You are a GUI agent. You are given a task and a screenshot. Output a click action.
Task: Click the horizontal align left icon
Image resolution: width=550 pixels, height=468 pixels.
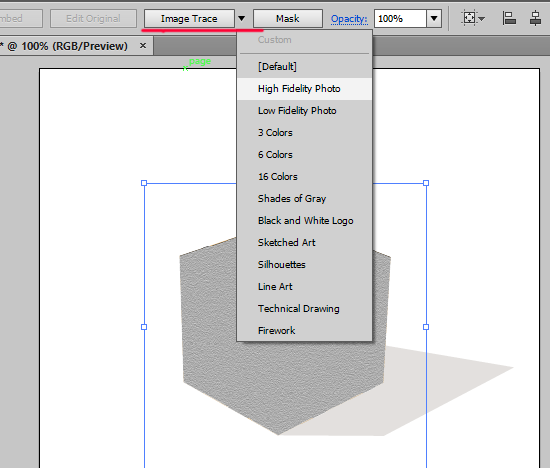click(509, 18)
